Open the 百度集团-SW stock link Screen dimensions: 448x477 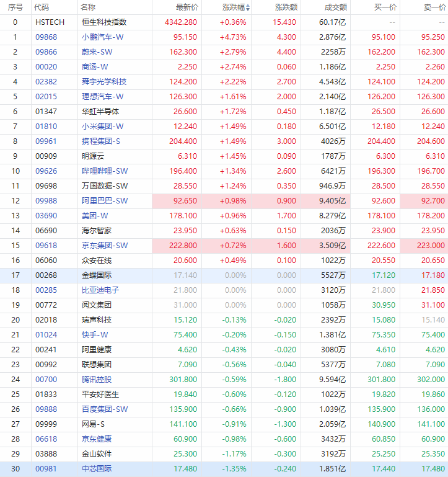point(105,409)
